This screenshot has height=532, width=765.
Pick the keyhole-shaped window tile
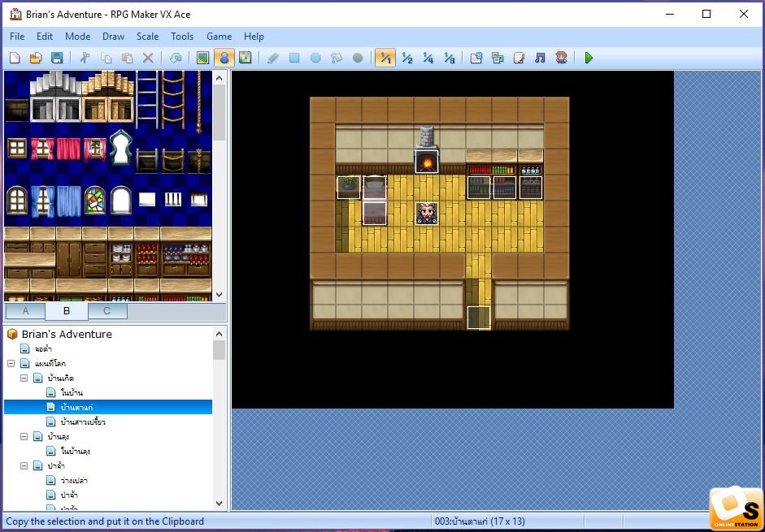(121, 149)
